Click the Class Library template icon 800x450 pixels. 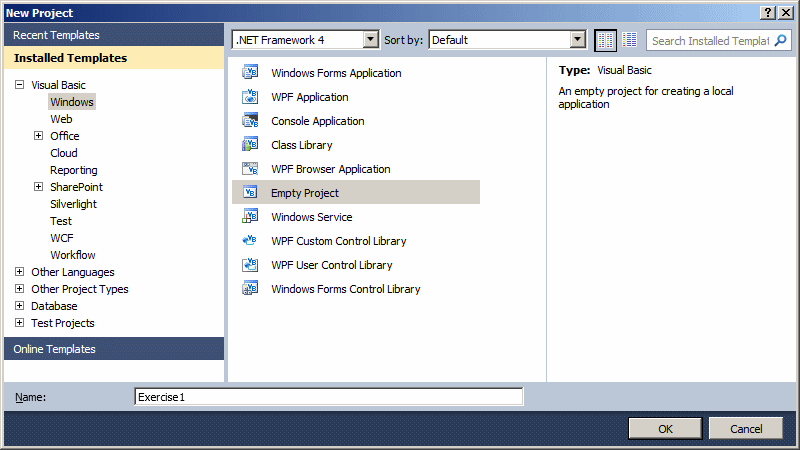pos(250,144)
